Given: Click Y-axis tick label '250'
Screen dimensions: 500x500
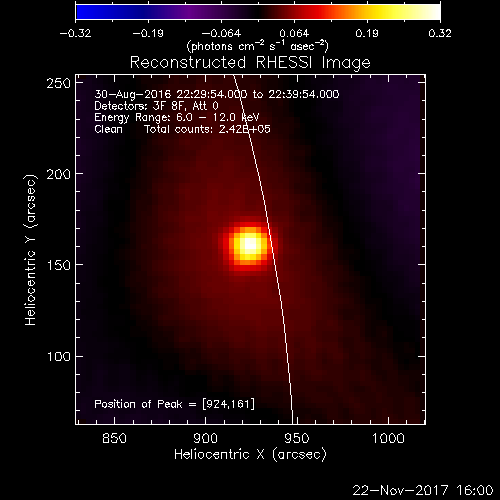Looking at the screenshot, I should 59,83.
